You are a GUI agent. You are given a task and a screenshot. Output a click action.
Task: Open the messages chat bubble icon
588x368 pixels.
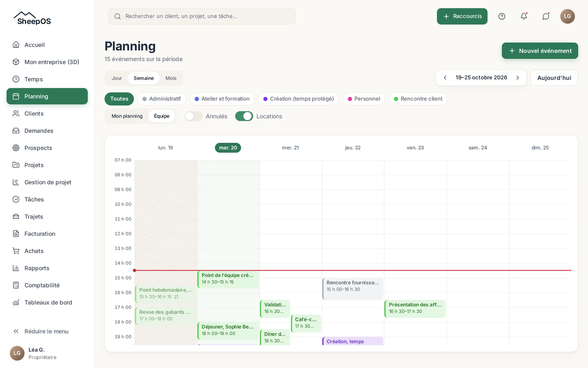pyautogui.click(x=546, y=16)
